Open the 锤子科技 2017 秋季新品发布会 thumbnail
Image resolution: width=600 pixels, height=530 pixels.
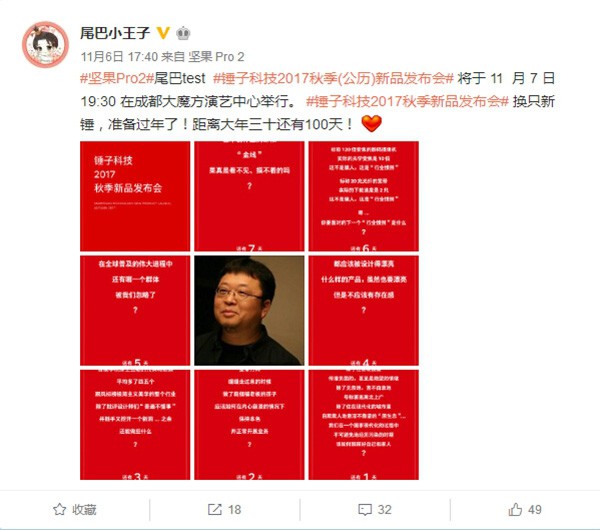pyautogui.click(x=135, y=196)
